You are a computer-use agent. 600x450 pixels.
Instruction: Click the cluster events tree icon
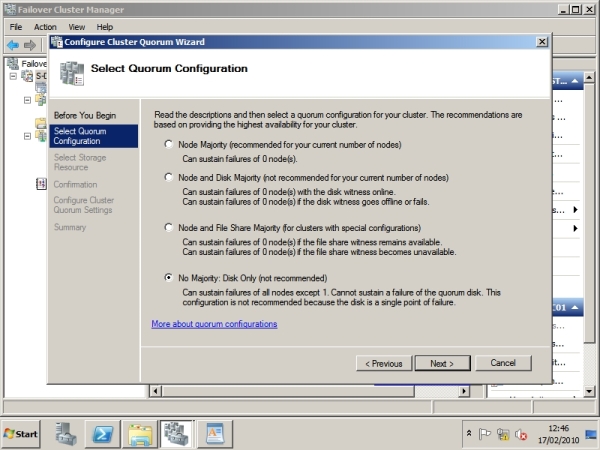point(41,184)
